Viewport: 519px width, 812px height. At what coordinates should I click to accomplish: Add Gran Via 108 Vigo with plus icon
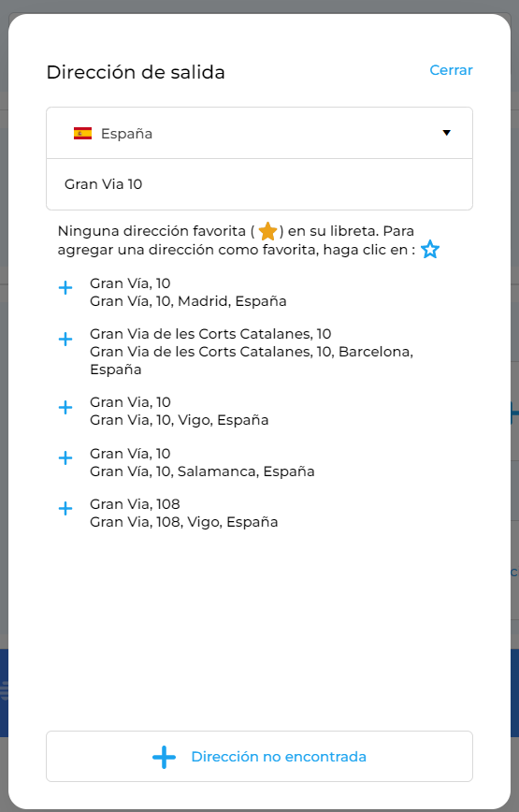pos(65,509)
